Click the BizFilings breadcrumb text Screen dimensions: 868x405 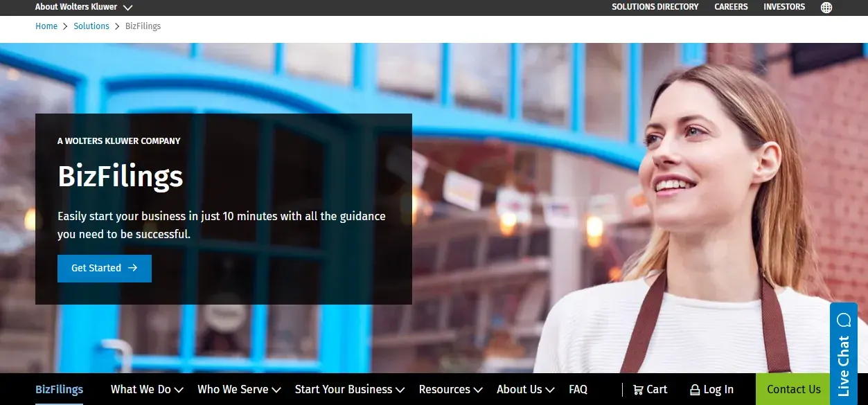coord(143,26)
